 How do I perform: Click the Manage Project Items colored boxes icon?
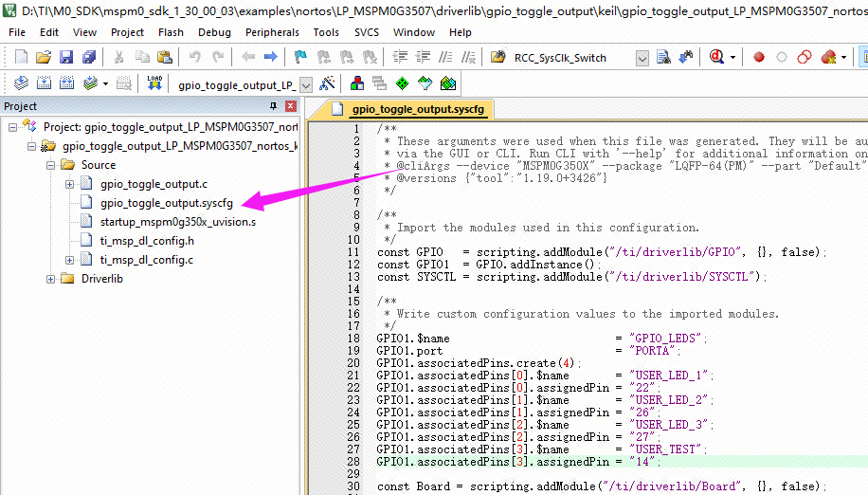tap(357, 83)
